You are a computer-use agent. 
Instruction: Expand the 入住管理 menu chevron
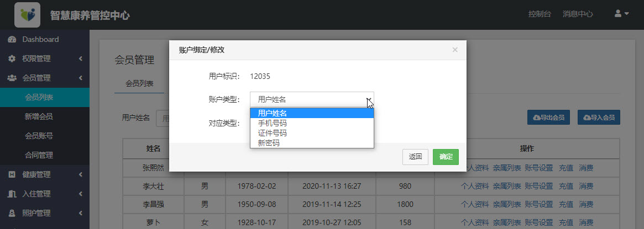click(81, 194)
